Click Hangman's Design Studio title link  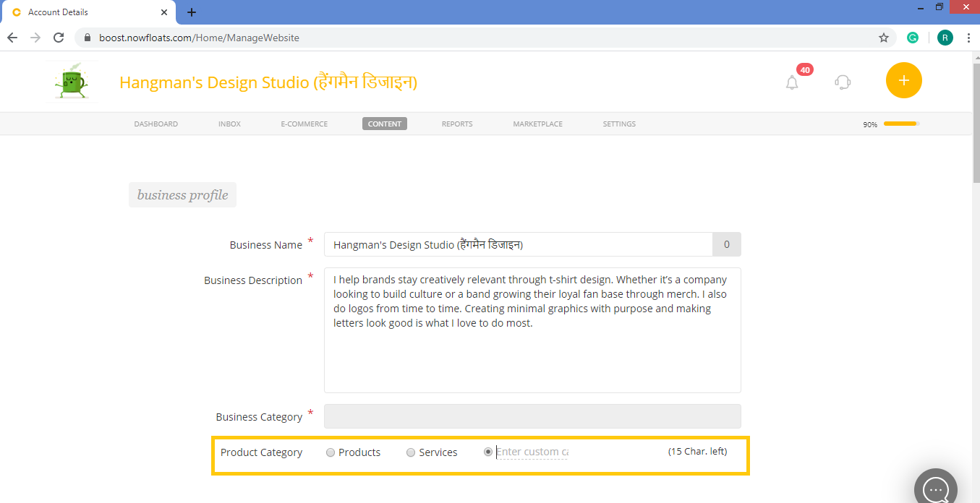(268, 82)
